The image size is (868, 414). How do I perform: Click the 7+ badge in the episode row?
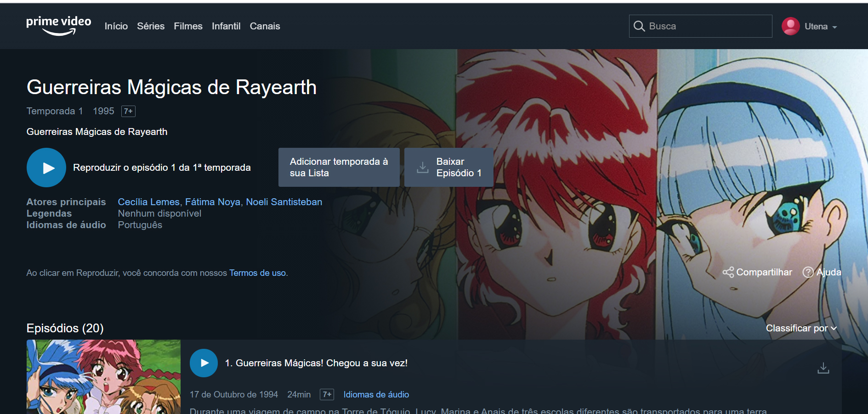[x=327, y=395]
